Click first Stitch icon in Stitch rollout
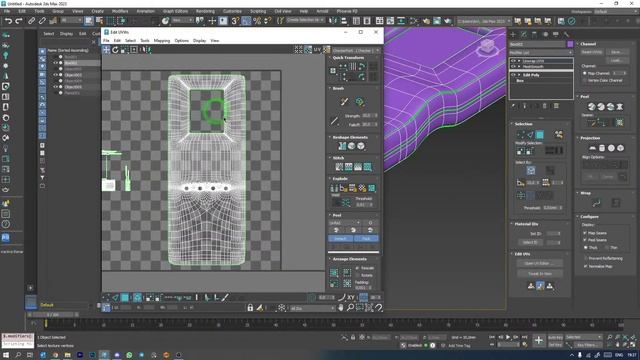The width and height of the screenshot is (640, 360). 339,167
